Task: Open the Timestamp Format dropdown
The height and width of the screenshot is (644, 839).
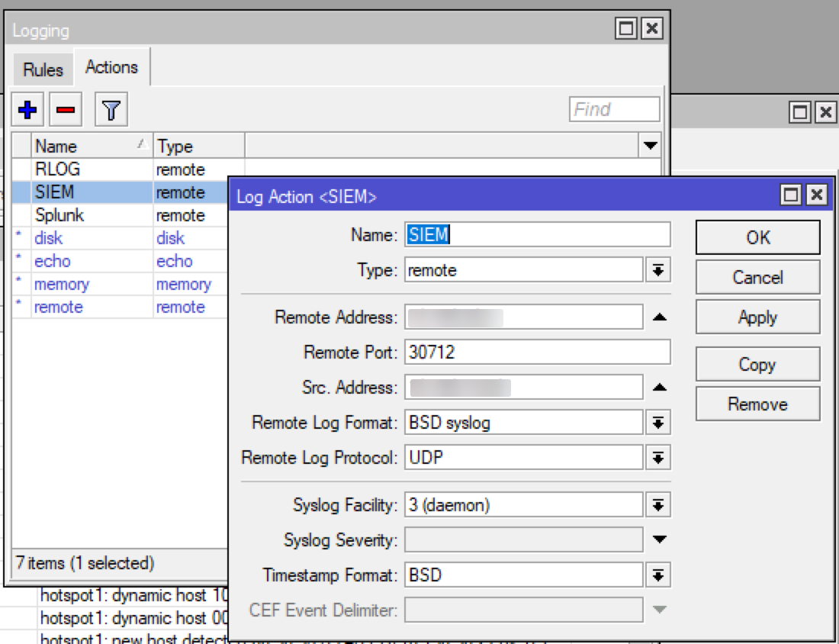Action: 658,575
